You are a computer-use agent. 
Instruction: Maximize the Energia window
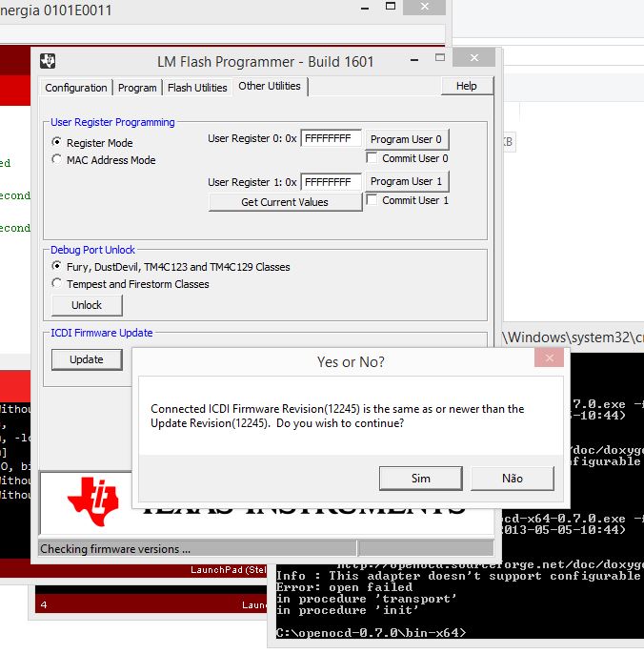tap(391, 7)
